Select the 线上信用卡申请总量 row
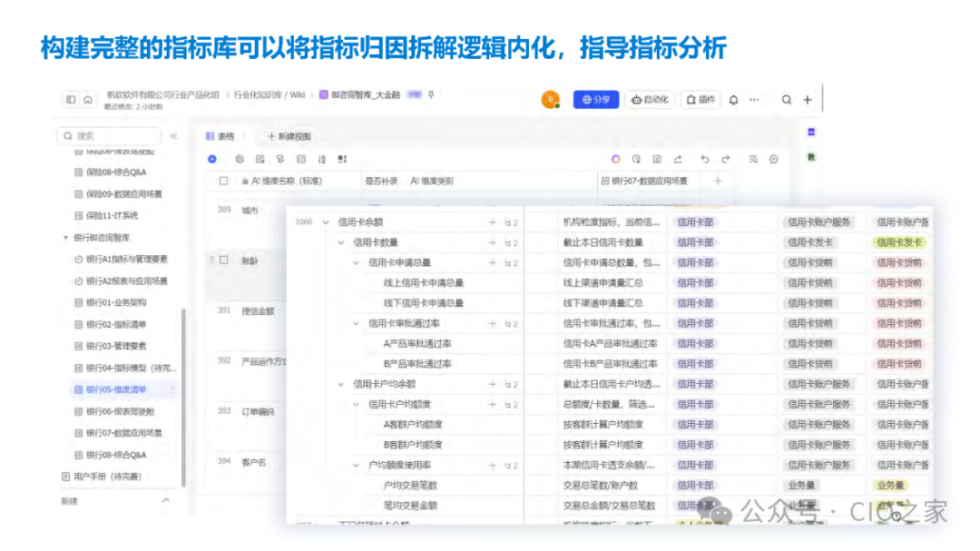Image resolution: width=980 pixels, height=551 pixels. tap(424, 282)
